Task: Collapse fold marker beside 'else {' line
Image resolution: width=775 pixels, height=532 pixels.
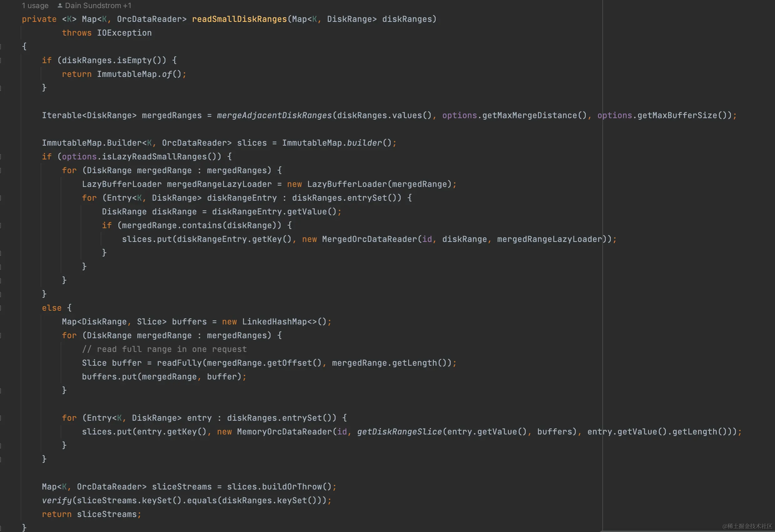Action: pos(1,308)
